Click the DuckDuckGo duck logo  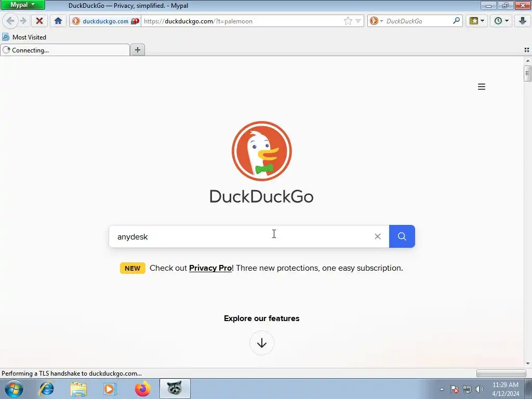click(262, 151)
